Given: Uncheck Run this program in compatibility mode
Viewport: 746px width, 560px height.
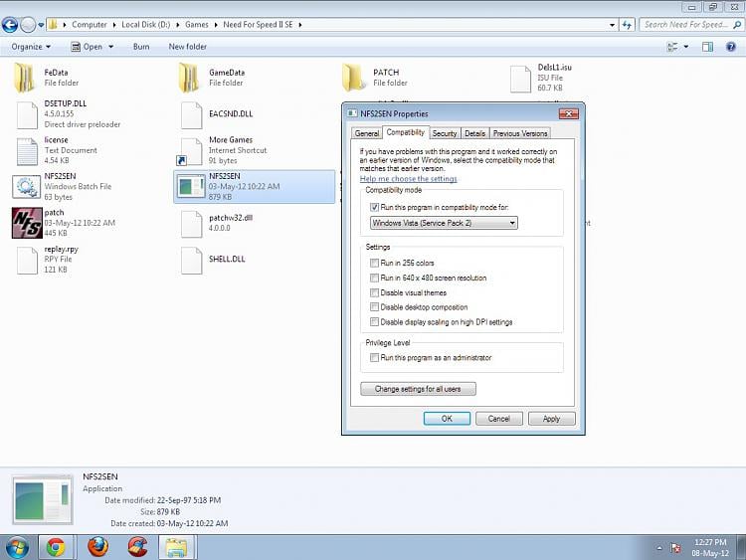Looking at the screenshot, I should click(374, 208).
